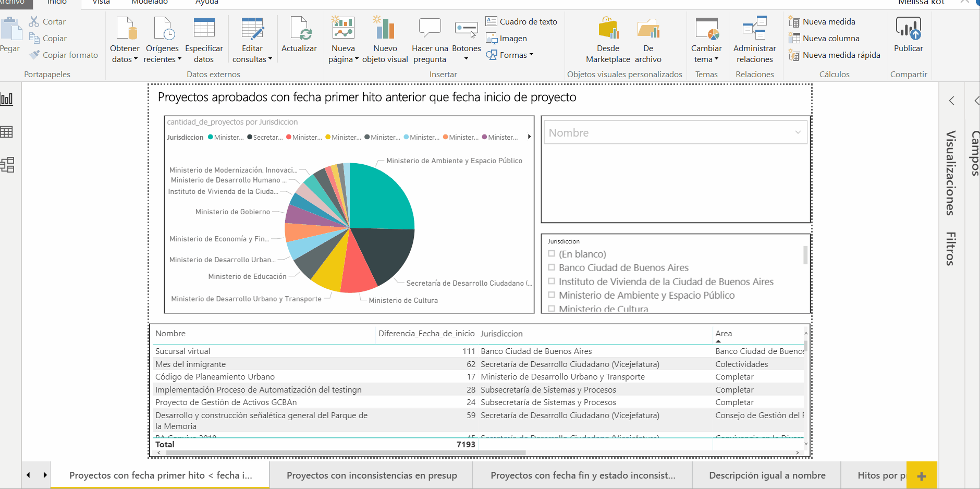Screen dimensions: 980x489
Task: Click Desde Marketplace custom visuals icon
Action: (x=608, y=29)
